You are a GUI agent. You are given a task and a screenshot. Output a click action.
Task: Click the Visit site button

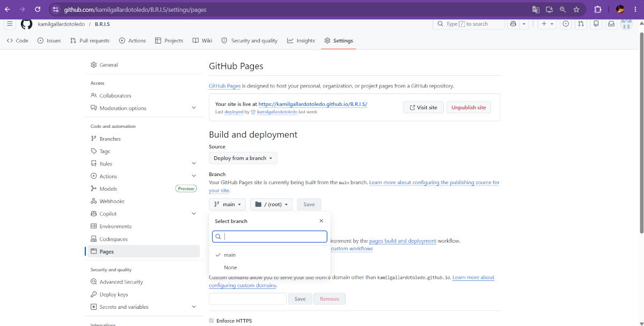tap(423, 107)
